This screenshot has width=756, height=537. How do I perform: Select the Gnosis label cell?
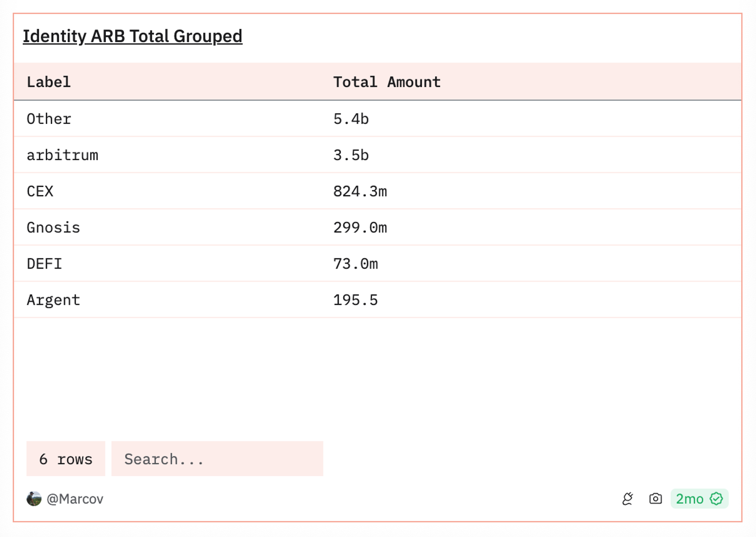53,228
